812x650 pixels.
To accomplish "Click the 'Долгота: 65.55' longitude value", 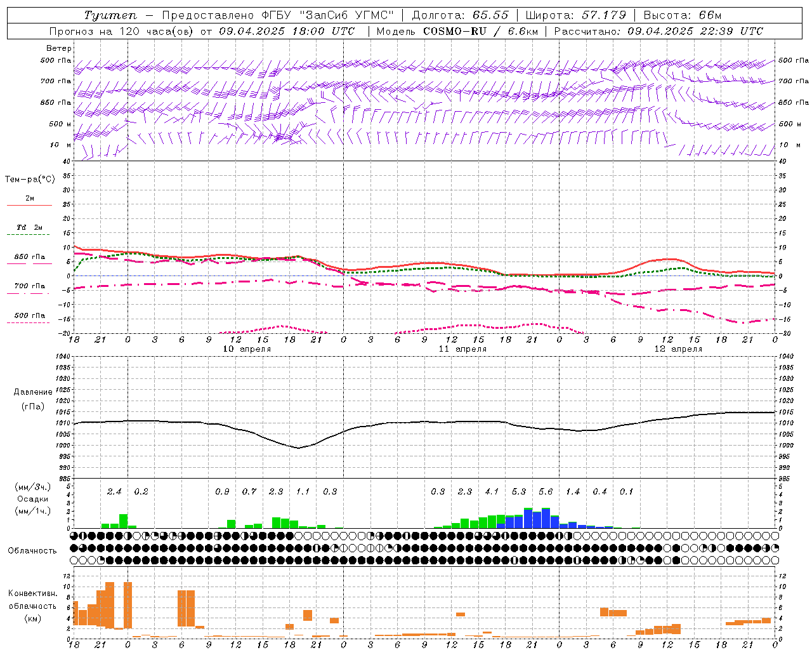I will 460,15.
